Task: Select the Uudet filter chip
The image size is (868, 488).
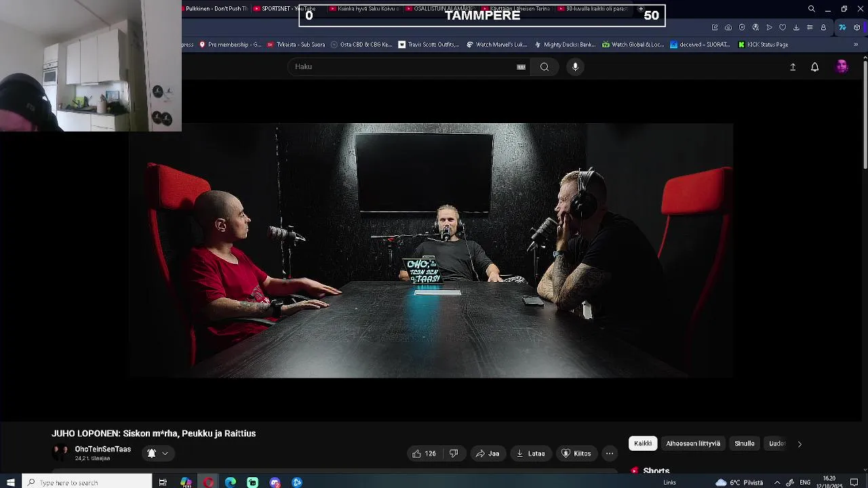Action: pos(777,443)
